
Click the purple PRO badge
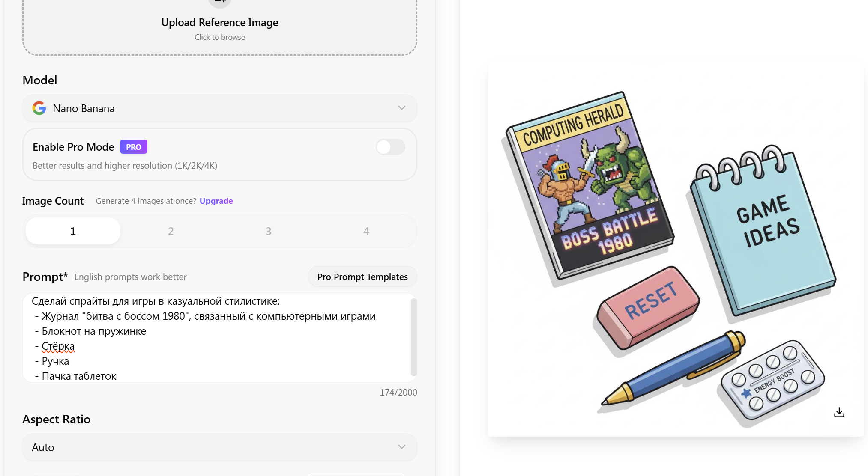pos(133,147)
